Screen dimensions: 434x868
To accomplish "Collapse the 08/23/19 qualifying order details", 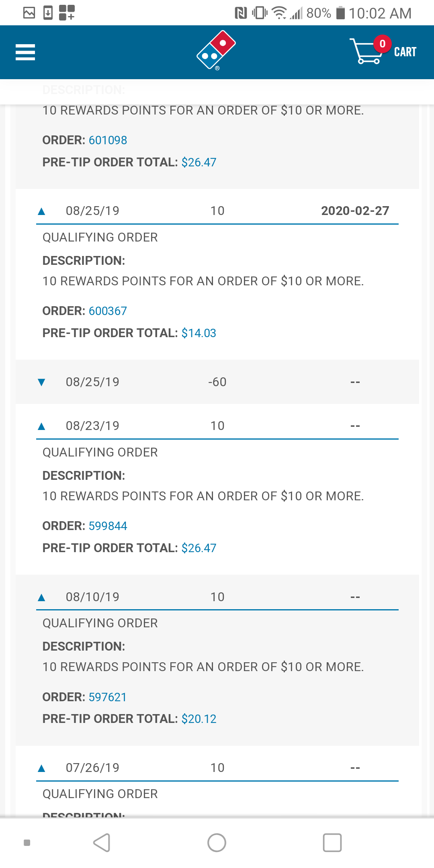I will [42, 426].
